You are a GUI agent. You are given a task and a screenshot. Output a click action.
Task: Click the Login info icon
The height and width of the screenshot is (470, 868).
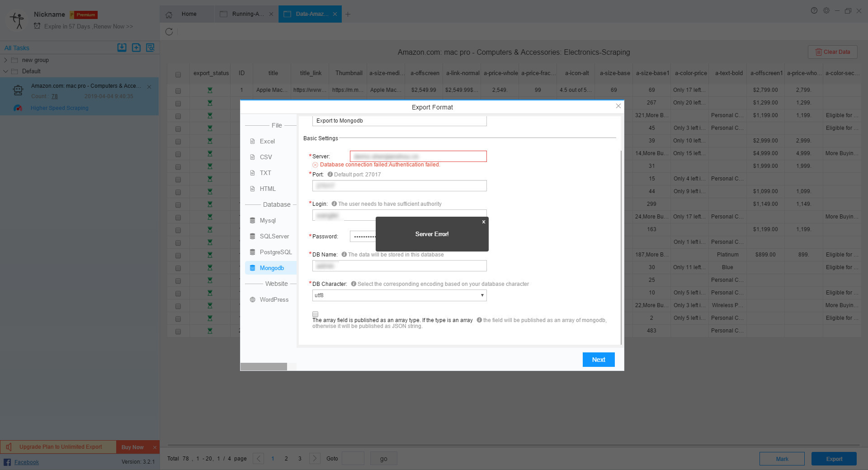tap(334, 204)
